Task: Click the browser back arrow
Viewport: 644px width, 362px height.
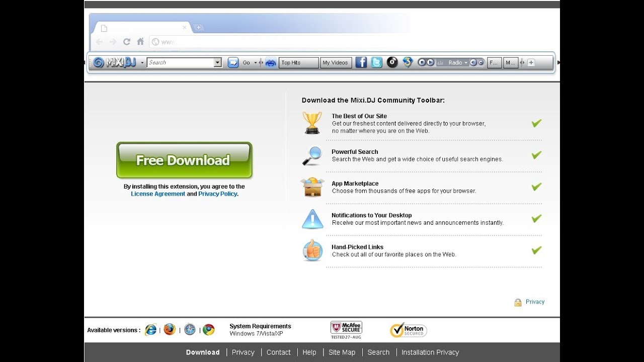Action: pos(99,42)
